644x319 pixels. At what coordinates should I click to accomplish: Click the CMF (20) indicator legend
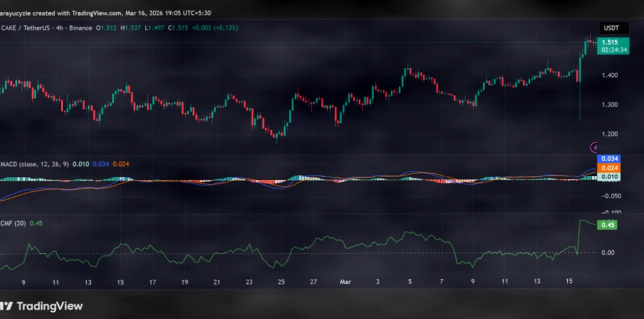point(14,222)
